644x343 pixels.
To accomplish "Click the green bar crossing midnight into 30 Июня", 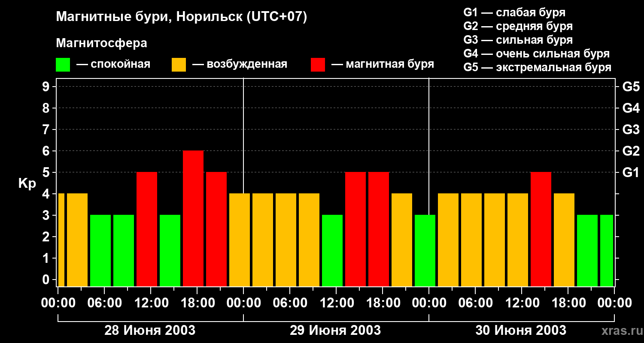I will pos(425,250).
